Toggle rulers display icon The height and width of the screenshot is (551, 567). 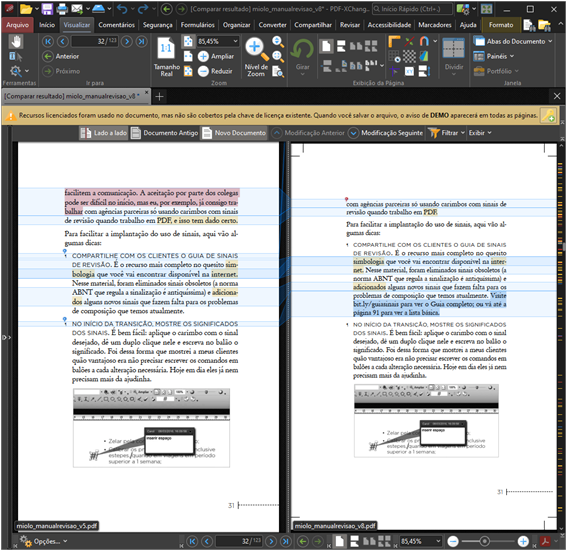pos(394,42)
